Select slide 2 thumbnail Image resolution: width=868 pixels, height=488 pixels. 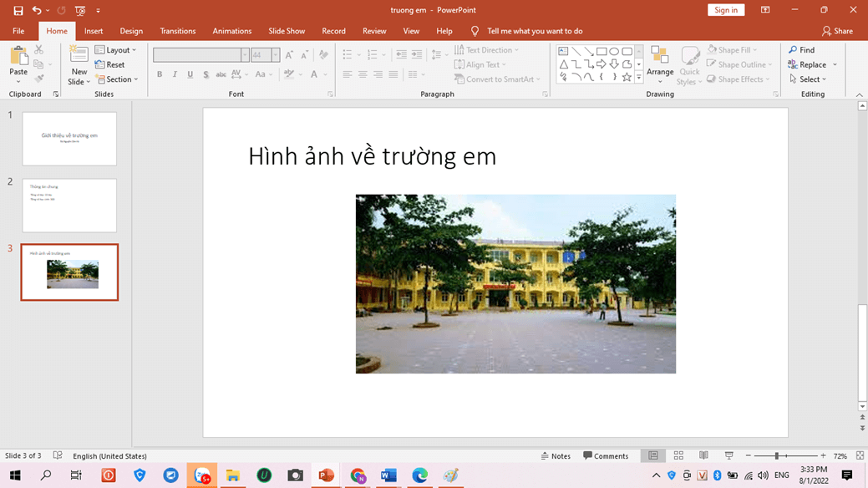(x=69, y=206)
